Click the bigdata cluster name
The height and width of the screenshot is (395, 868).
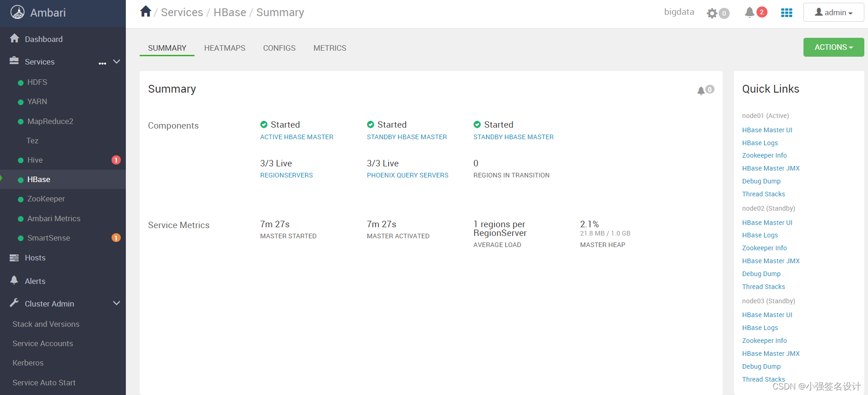pos(679,12)
